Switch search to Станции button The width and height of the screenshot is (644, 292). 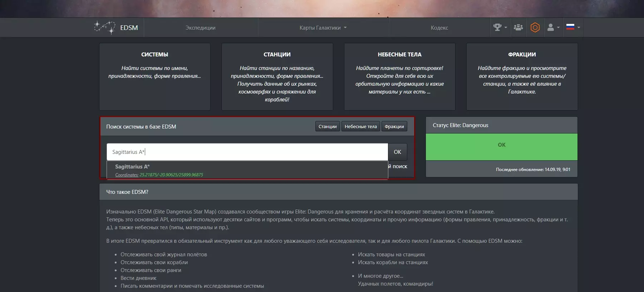328,126
